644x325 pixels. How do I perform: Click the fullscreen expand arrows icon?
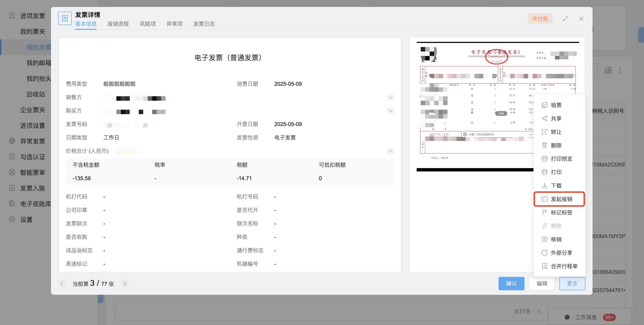(565, 19)
